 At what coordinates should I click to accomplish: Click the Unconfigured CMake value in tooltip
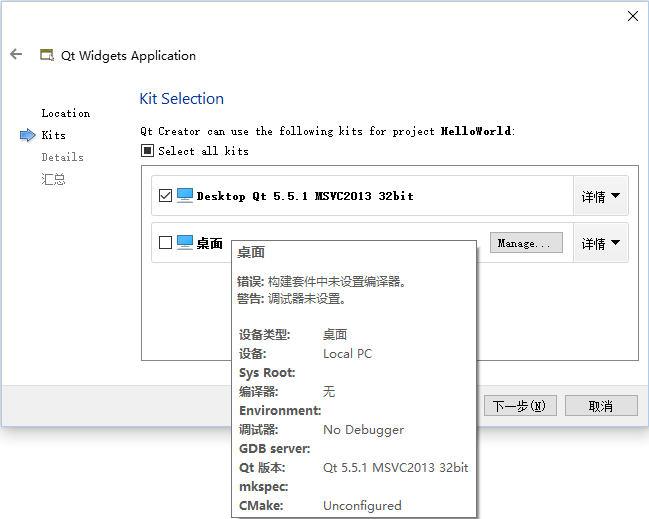click(362, 506)
